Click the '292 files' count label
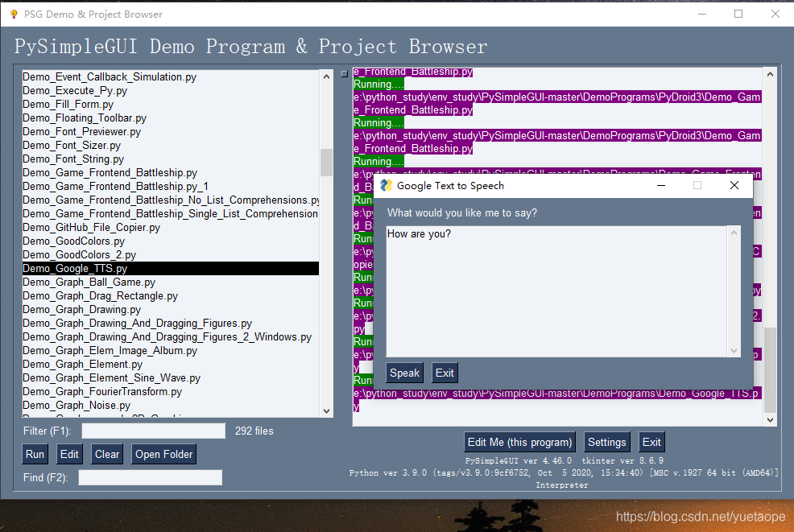This screenshot has height=532, width=794. (254, 431)
